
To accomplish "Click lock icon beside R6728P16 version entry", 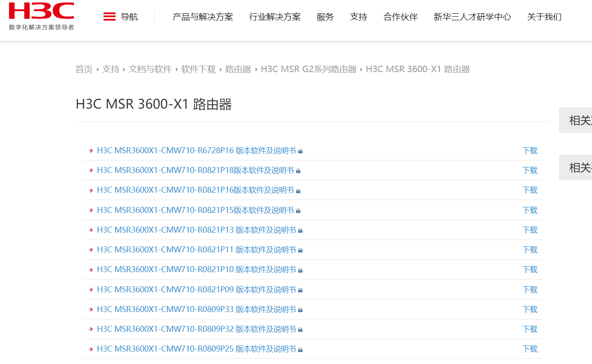I will [301, 151].
